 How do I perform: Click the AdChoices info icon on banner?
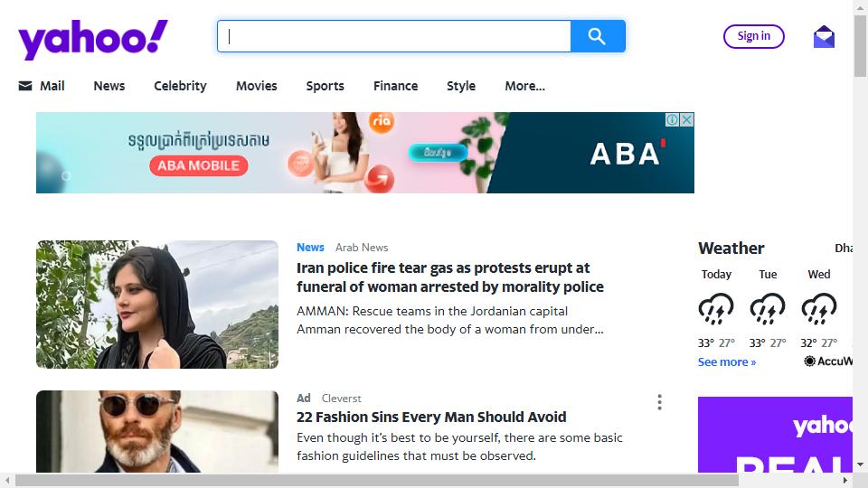click(x=672, y=119)
